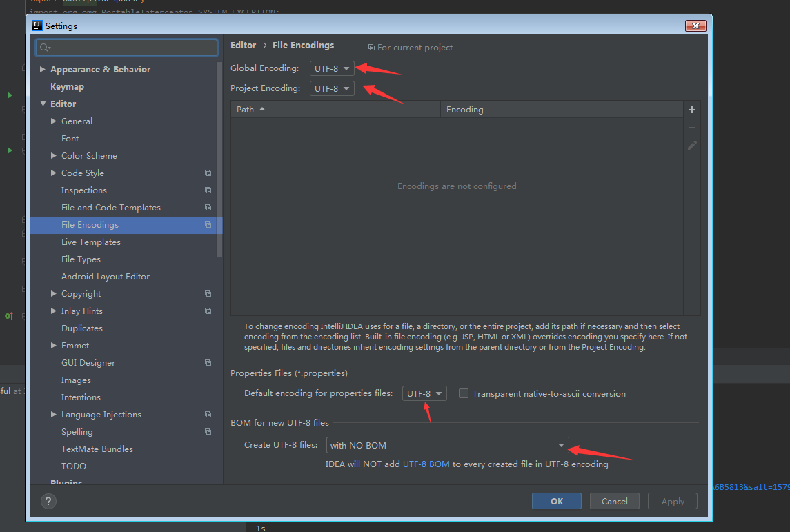Click the 'For current project' icon in header
The height and width of the screenshot is (532, 790).
click(x=371, y=47)
